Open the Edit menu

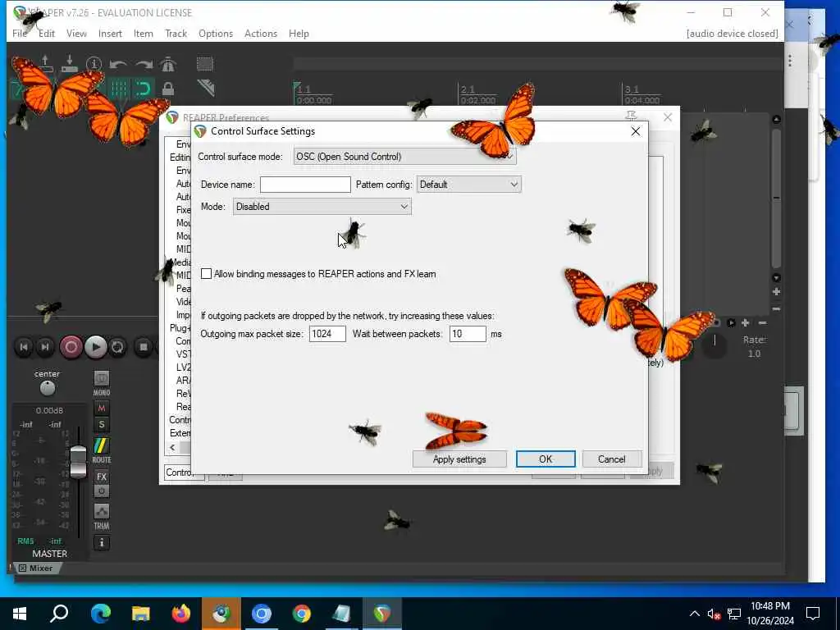click(47, 33)
